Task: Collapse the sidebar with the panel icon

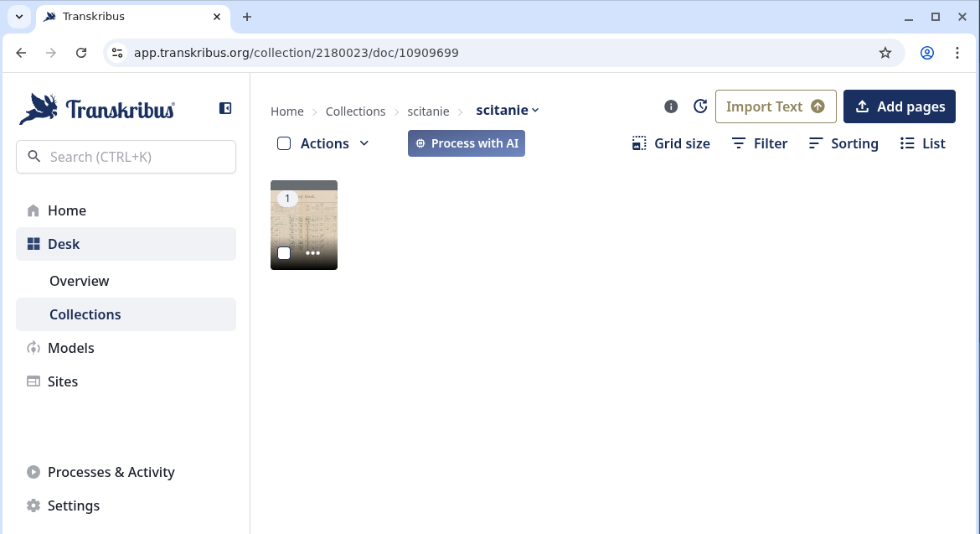Action: coord(225,108)
